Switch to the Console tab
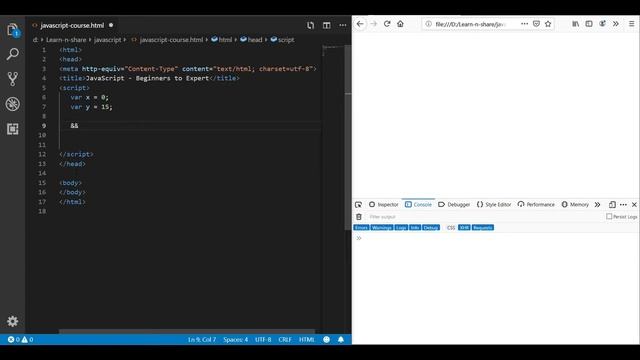The height and width of the screenshot is (360, 640). click(418, 204)
